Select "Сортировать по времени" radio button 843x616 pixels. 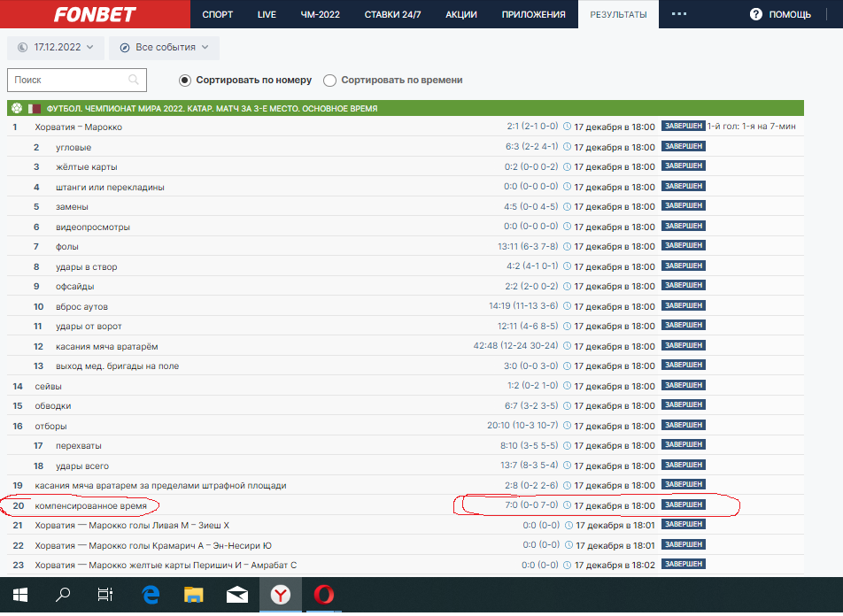pyautogui.click(x=330, y=81)
